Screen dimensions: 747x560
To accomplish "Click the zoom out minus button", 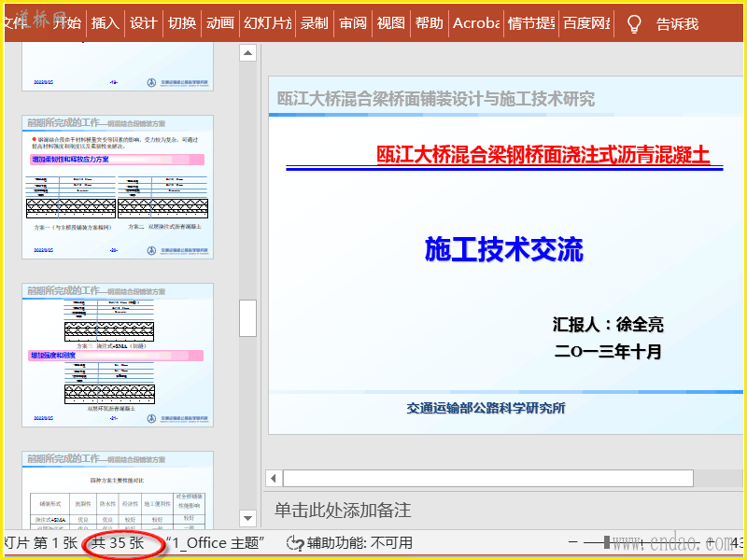I will [x=573, y=542].
